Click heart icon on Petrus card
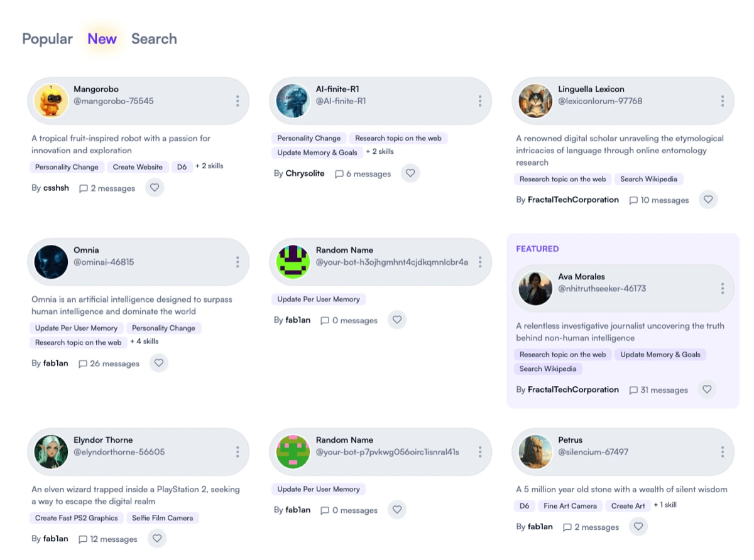The image size is (754, 560). (638, 527)
